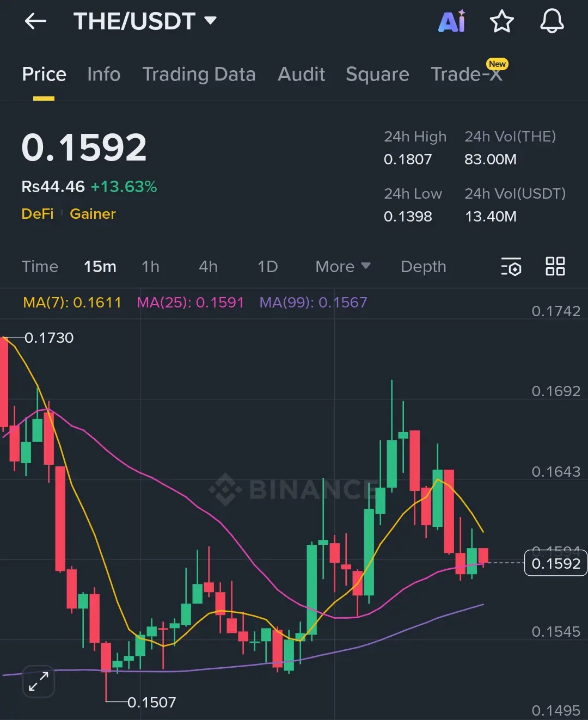Switch to the Price tab
Image resolution: width=588 pixels, height=720 pixels.
[x=44, y=74]
